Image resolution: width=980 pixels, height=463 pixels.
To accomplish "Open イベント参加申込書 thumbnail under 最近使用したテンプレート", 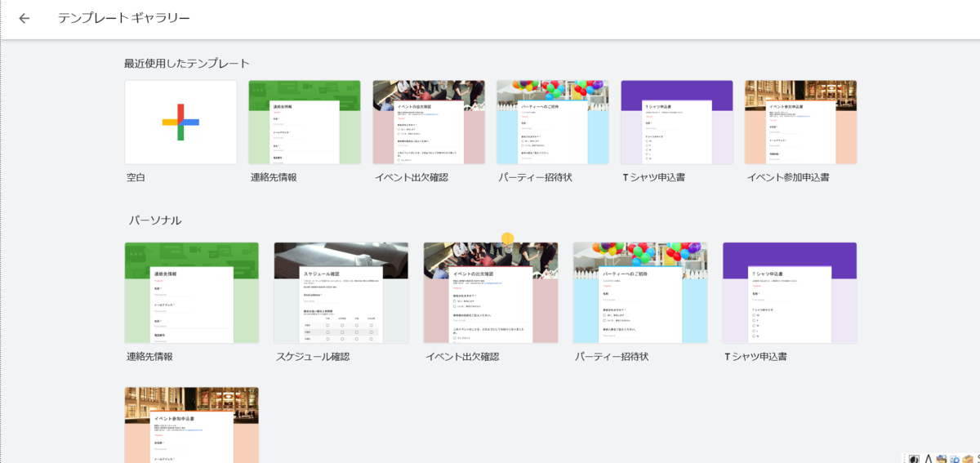I will click(x=801, y=122).
